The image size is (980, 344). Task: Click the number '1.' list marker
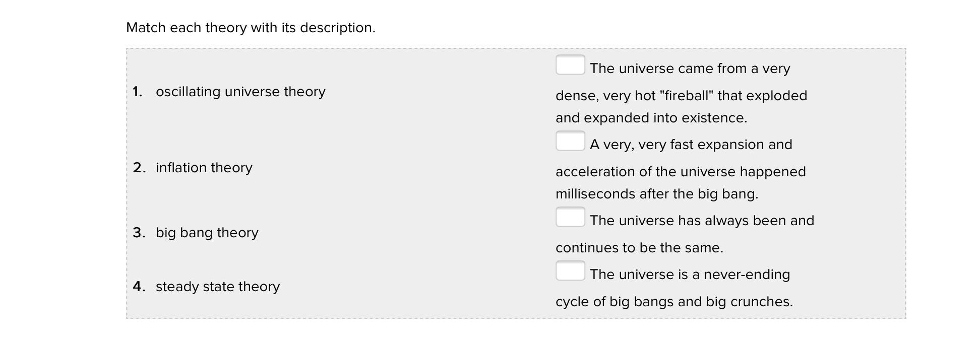point(138,92)
